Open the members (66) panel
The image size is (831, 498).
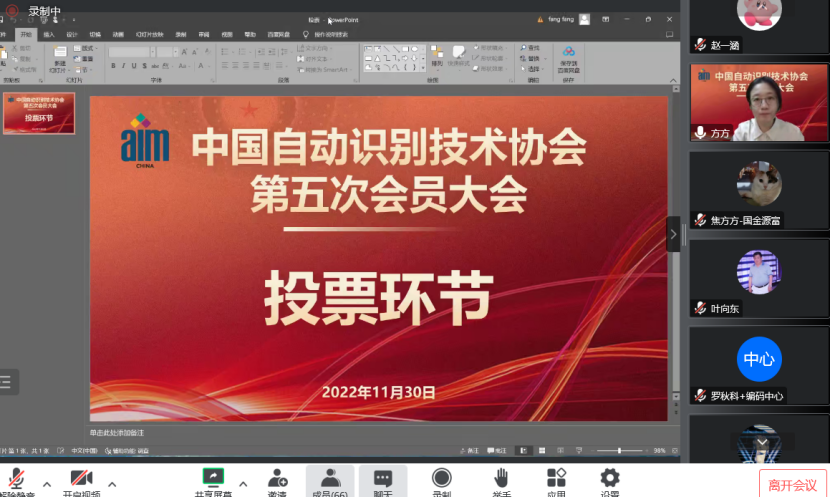tap(330, 481)
